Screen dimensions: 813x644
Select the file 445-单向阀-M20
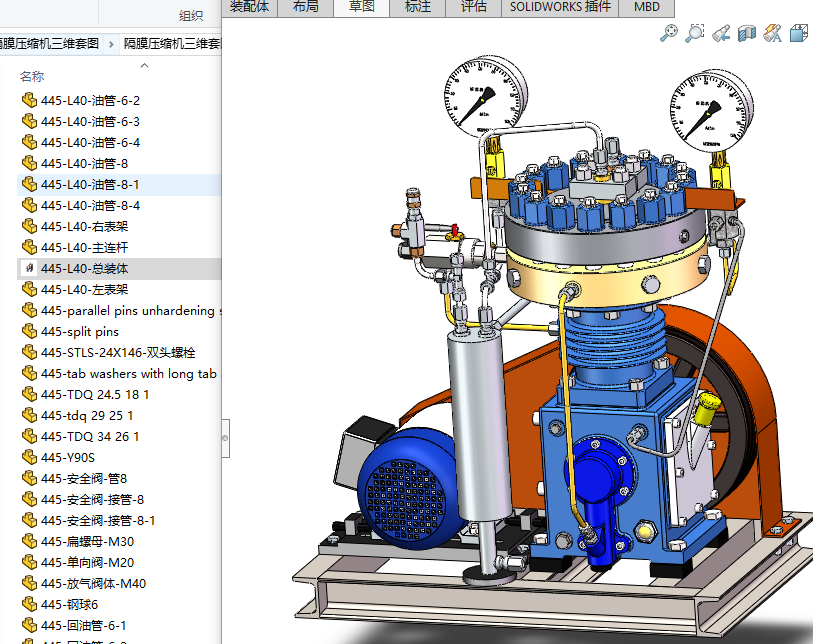[87, 562]
